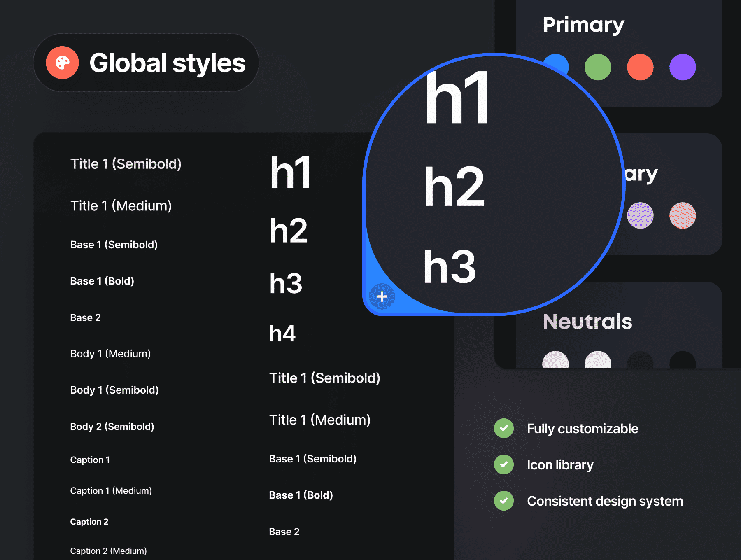Choose the first light Neutrals swatch
The height and width of the screenshot is (560, 741).
[555, 360]
